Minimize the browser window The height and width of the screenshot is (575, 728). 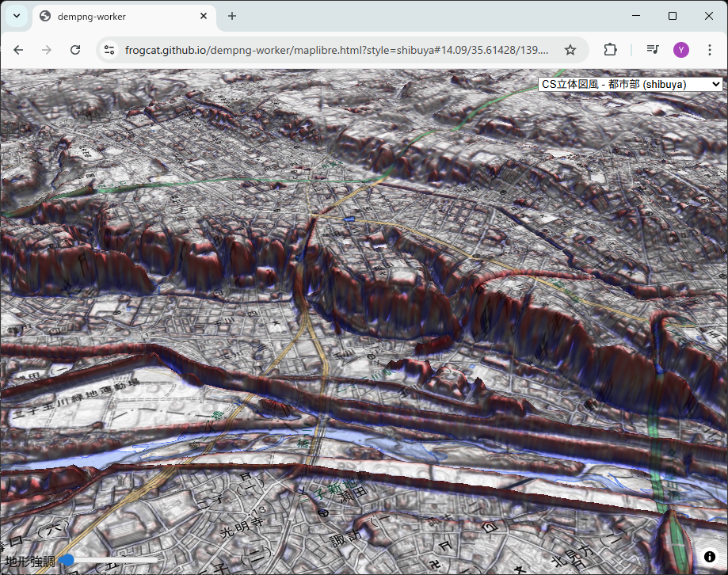point(636,16)
